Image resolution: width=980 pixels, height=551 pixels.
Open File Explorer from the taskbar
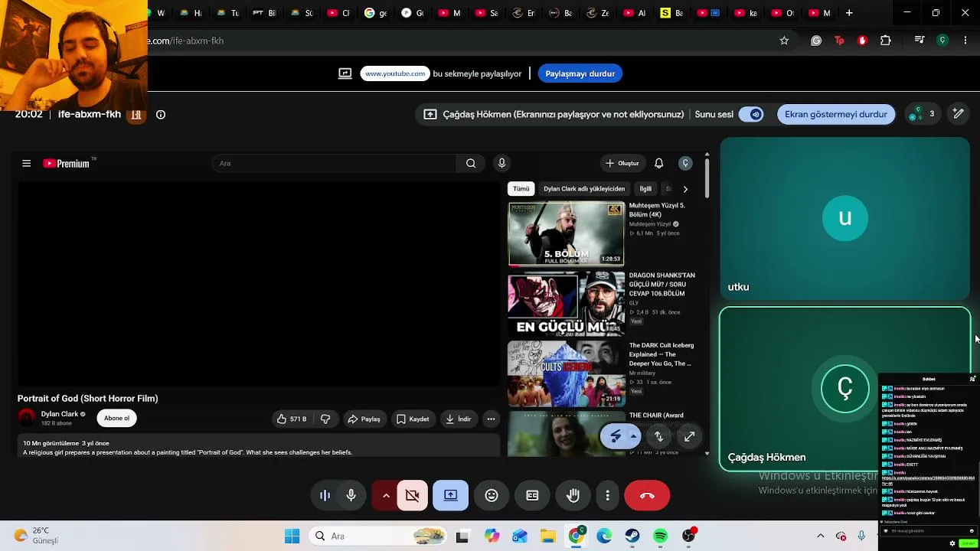(x=547, y=536)
